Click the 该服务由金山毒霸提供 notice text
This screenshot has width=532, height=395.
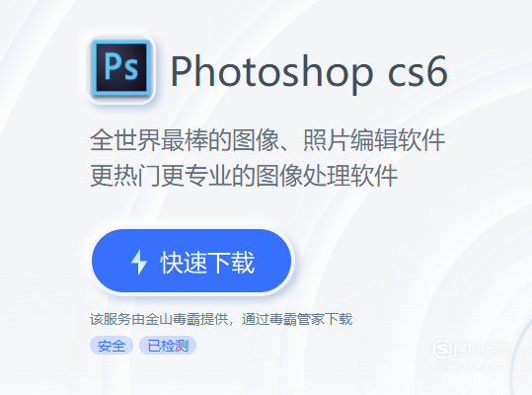(159, 319)
